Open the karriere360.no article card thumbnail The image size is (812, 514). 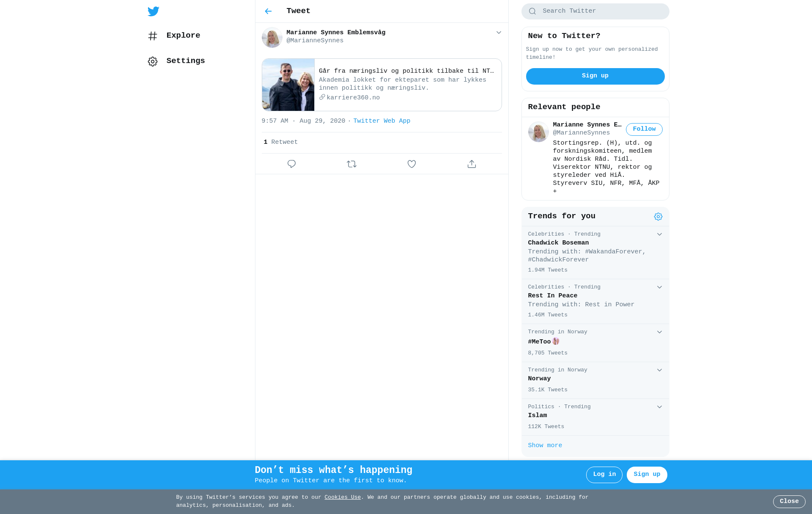[x=288, y=85]
